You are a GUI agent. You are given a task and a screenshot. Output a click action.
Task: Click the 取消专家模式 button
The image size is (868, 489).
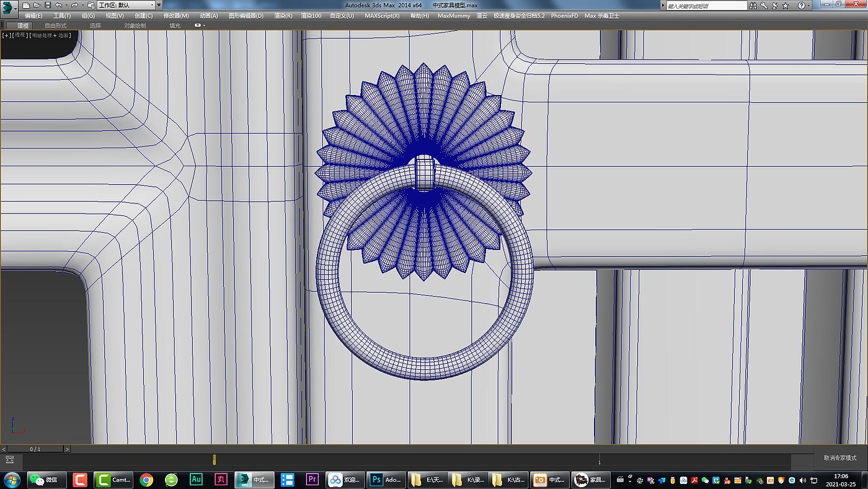click(839, 458)
